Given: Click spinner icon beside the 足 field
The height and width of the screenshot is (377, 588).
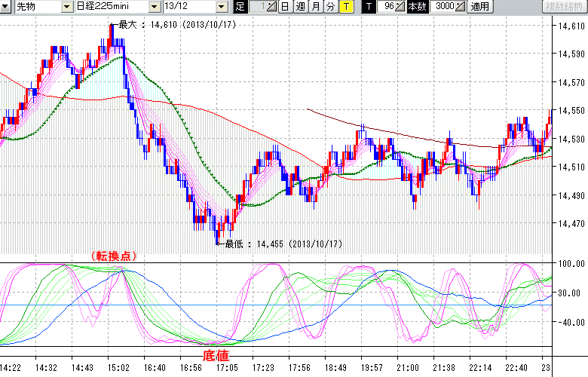Looking at the screenshot, I should [272, 7].
